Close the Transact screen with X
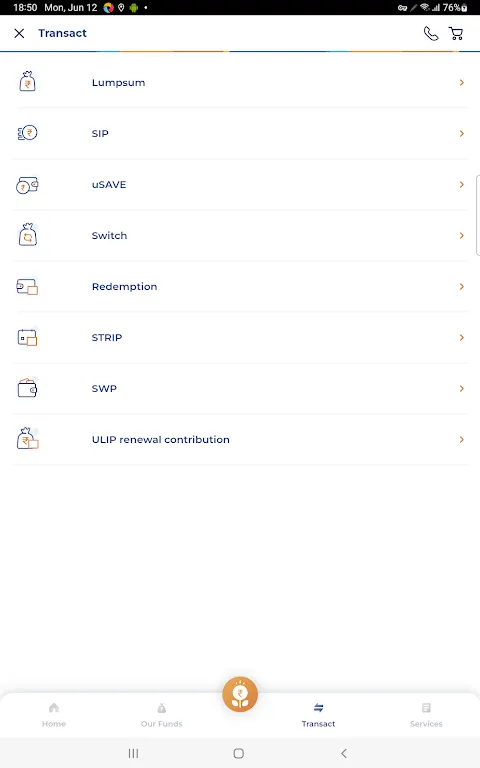 click(x=19, y=33)
